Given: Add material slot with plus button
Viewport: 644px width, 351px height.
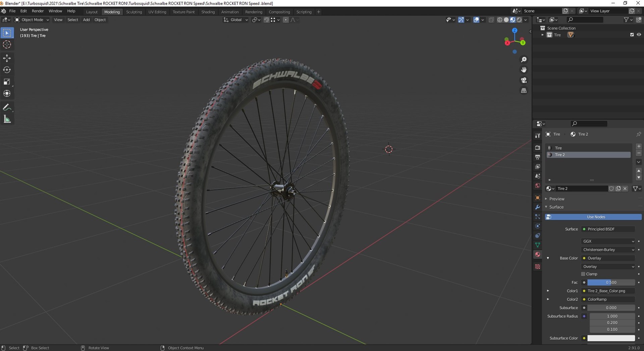Looking at the screenshot, I should coord(639,146).
